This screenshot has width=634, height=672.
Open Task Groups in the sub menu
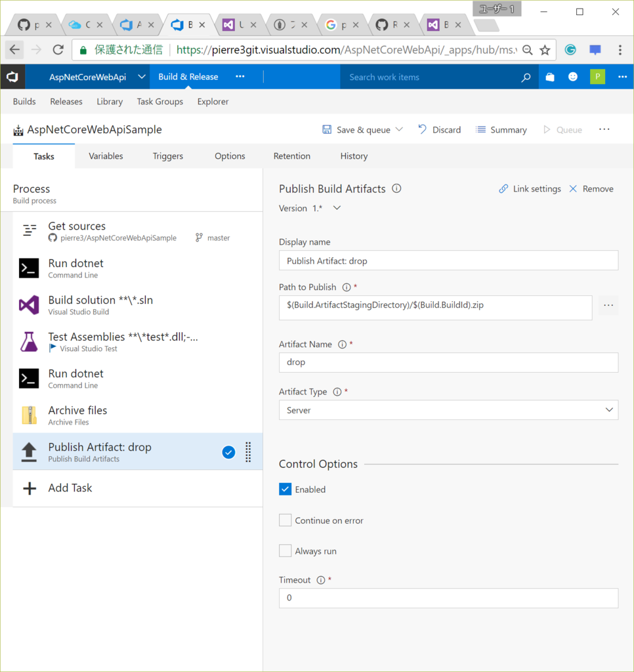[x=160, y=102]
